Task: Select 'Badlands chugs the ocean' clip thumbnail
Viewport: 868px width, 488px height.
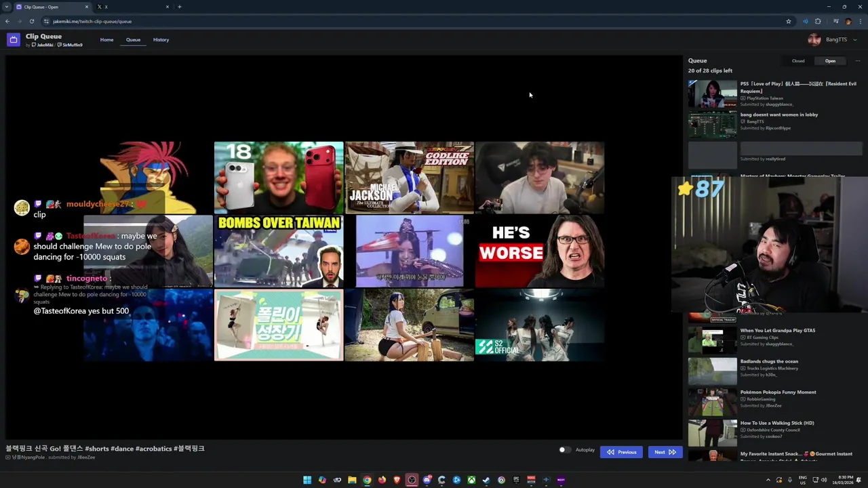Action: point(713,371)
